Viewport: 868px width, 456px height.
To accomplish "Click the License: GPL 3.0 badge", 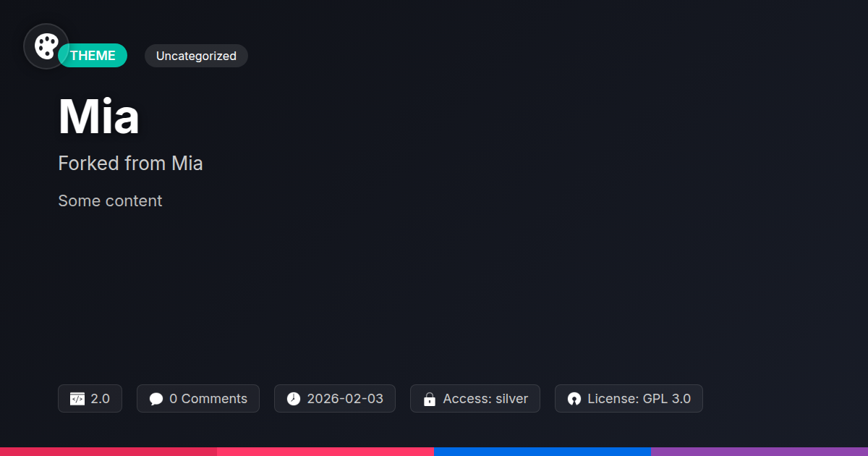I will click(x=629, y=399).
